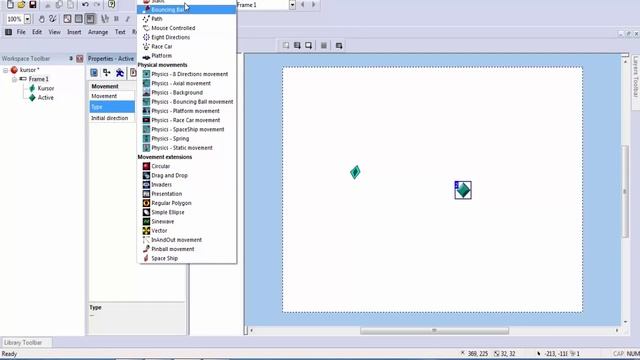The width and height of the screenshot is (640, 360).
Task: Choose Eight Directions movement type
Action: tap(187, 37)
